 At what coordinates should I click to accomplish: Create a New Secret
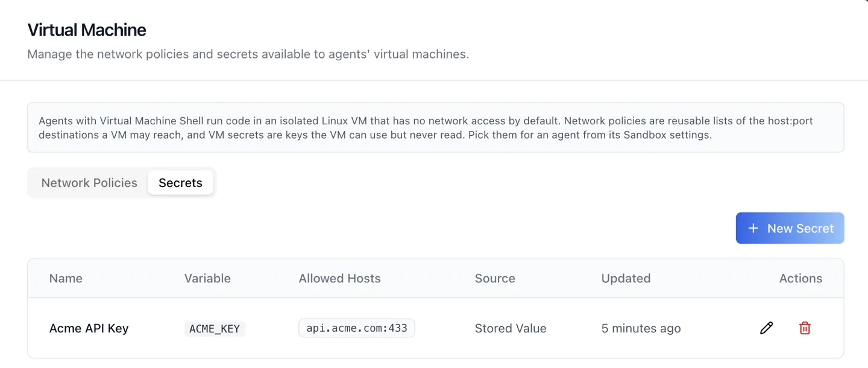[x=790, y=228]
